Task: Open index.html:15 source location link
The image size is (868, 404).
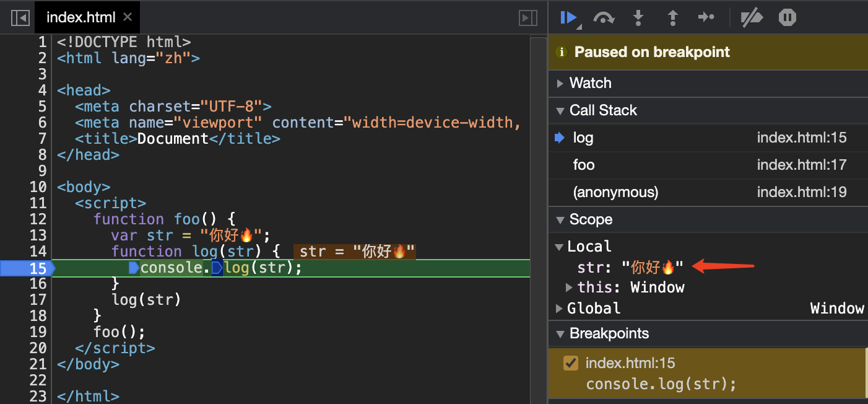Action: point(802,138)
